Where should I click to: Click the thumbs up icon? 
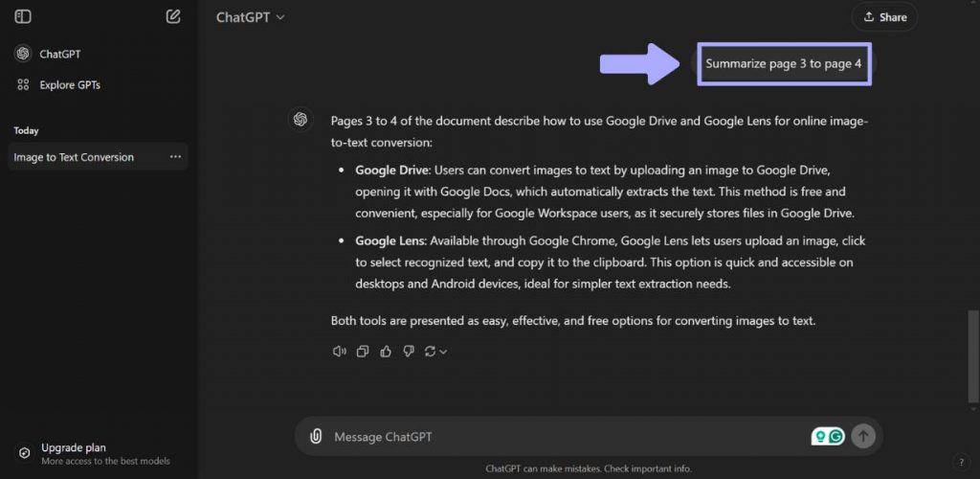386,352
